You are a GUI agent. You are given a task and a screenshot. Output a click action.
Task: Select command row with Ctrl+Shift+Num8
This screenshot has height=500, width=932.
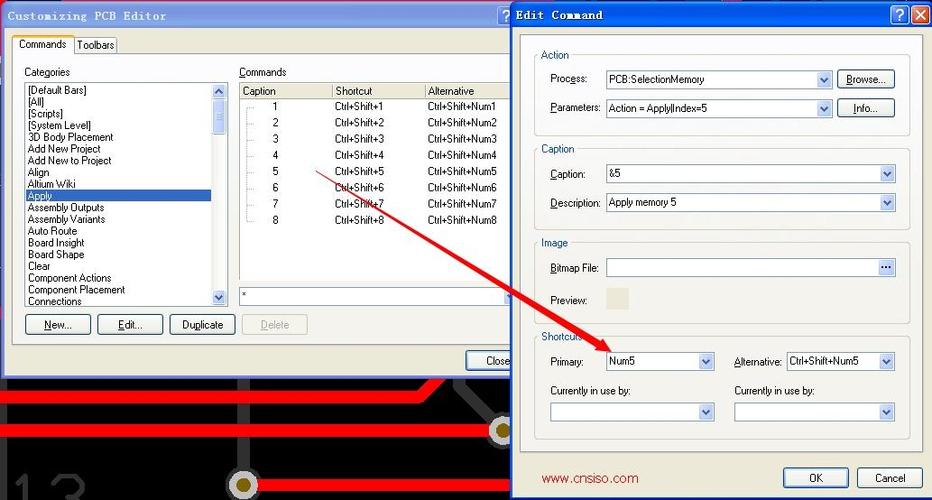tap(374, 220)
